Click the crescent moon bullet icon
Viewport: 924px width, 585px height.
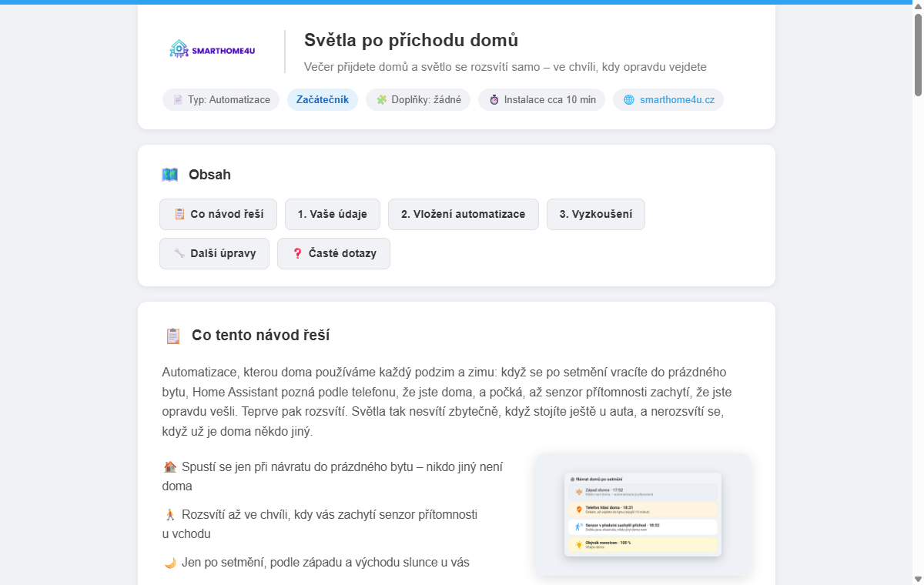170,562
